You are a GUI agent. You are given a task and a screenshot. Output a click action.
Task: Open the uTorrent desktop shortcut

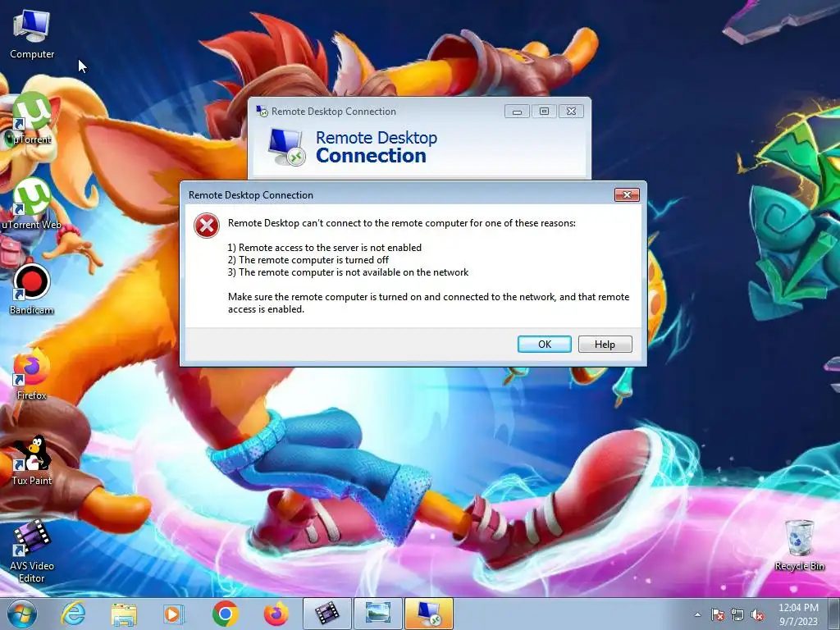pyautogui.click(x=32, y=119)
